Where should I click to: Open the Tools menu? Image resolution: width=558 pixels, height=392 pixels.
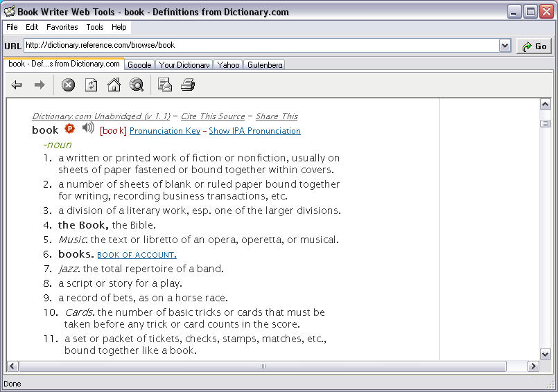tap(95, 28)
